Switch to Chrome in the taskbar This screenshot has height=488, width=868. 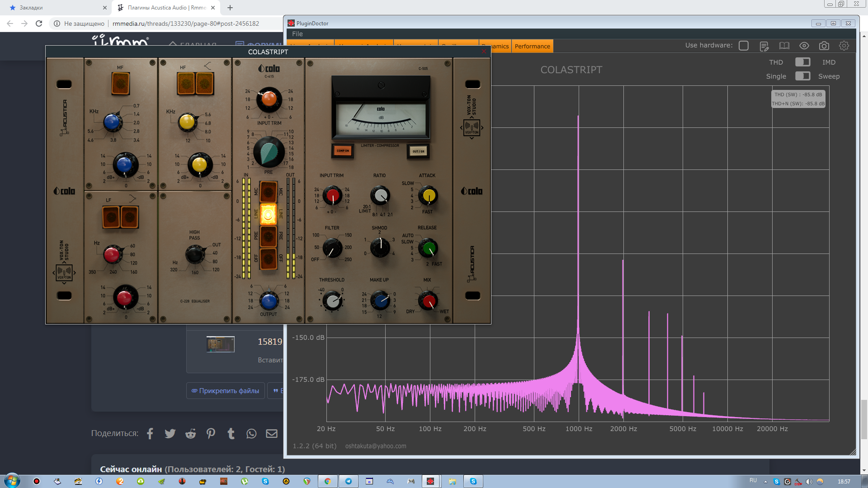(x=328, y=481)
